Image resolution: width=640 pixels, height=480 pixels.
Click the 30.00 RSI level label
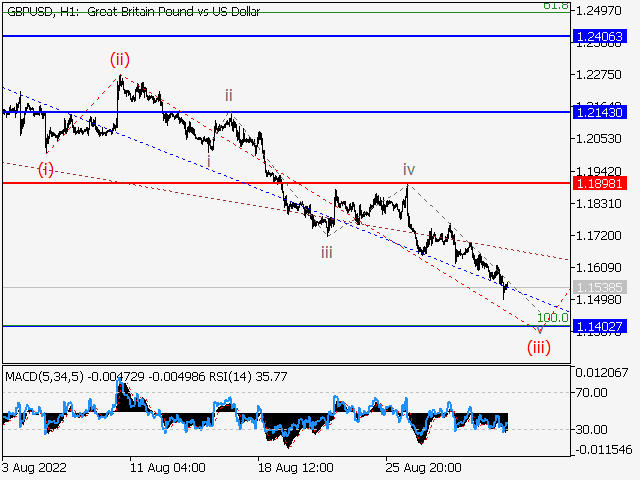point(591,429)
